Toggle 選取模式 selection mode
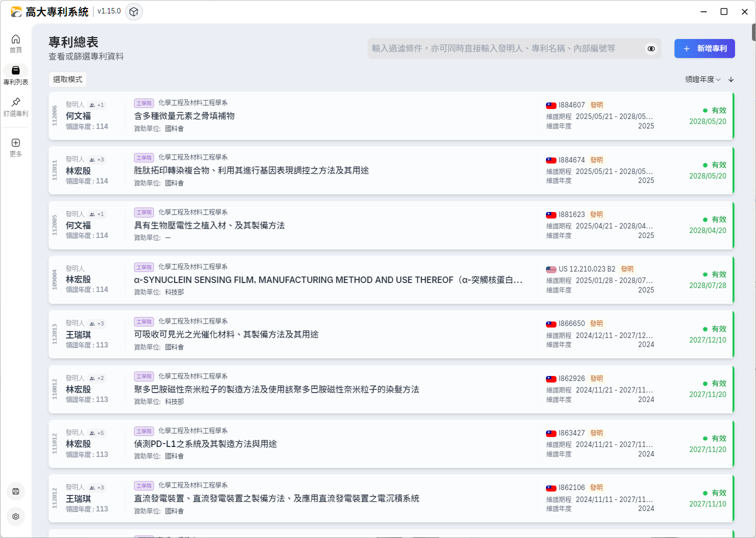Viewport: 756px width, 538px height. (67, 79)
